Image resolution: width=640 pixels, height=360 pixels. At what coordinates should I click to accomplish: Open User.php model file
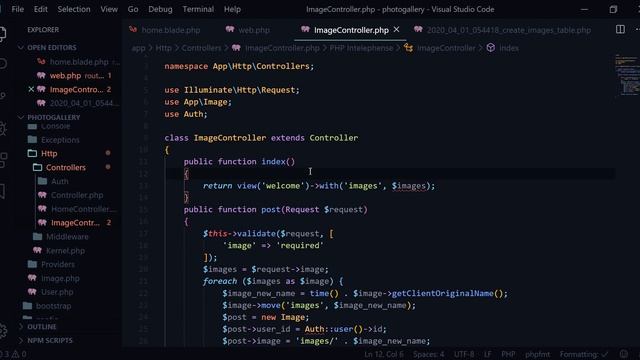(x=57, y=292)
